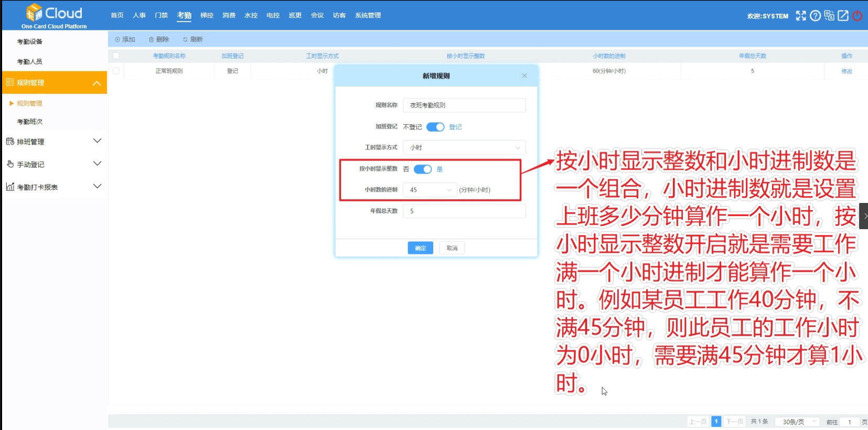Check the 正常班规则 row checkbox
This screenshot has width=868, height=430.
point(116,71)
